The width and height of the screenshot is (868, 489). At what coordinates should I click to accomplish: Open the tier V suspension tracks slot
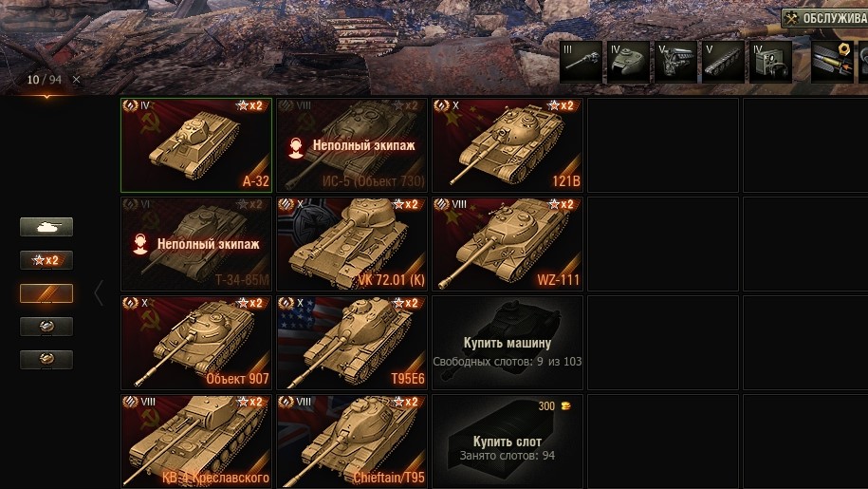724,62
